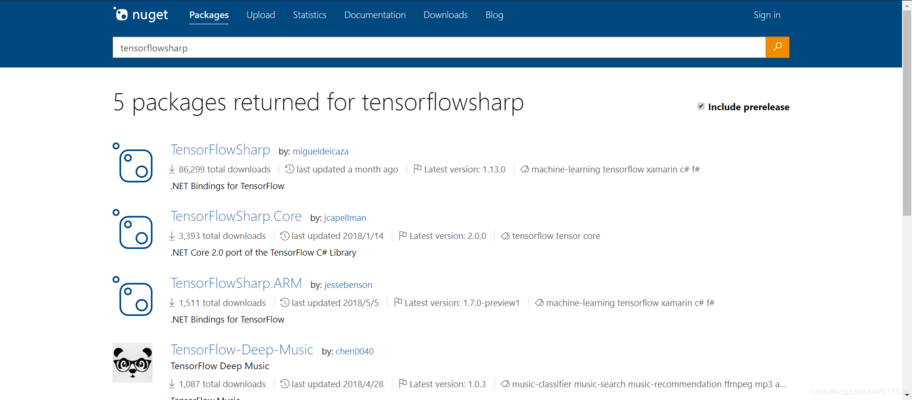Open the TensorFlow-Deep-Music package link

[241, 350]
